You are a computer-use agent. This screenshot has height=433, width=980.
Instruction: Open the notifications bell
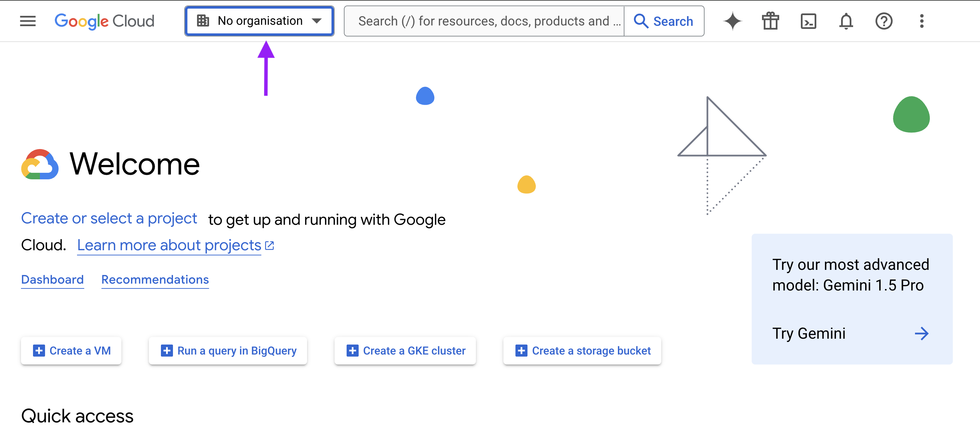click(x=846, y=21)
